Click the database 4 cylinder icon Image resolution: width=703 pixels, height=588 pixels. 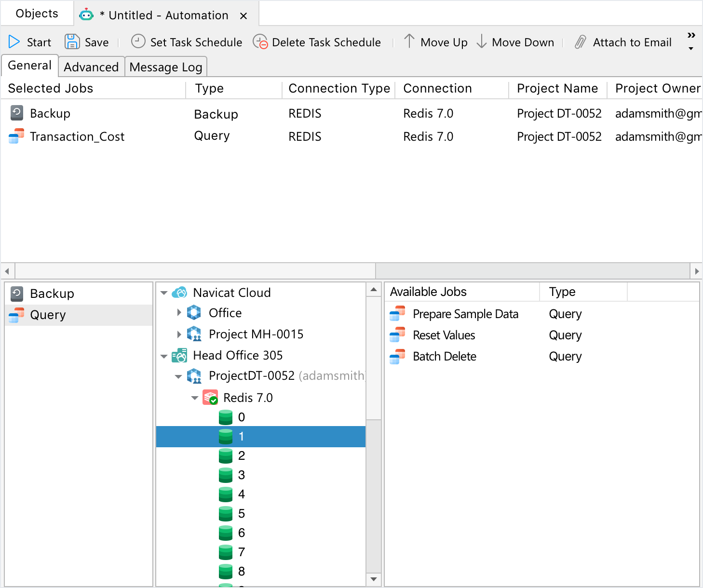coord(226,494)
